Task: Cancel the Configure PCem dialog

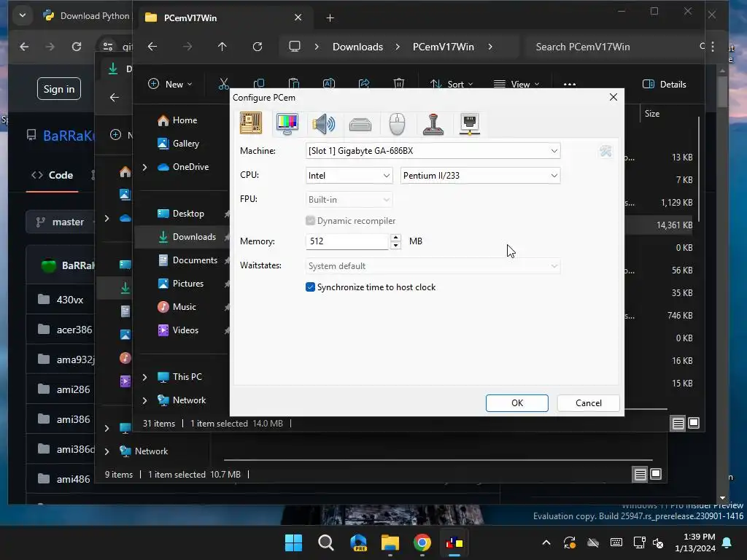Action: [x=589, y=402]
